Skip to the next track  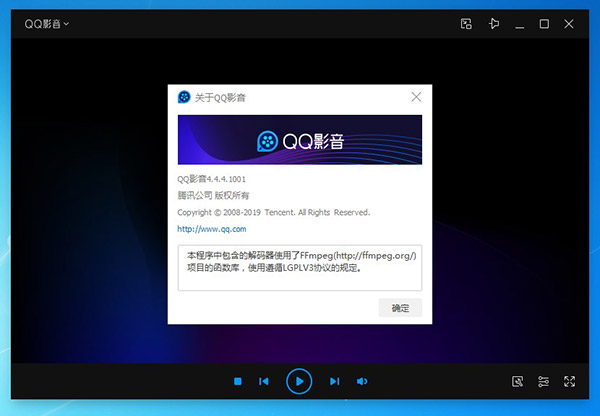tap(334, 381)
